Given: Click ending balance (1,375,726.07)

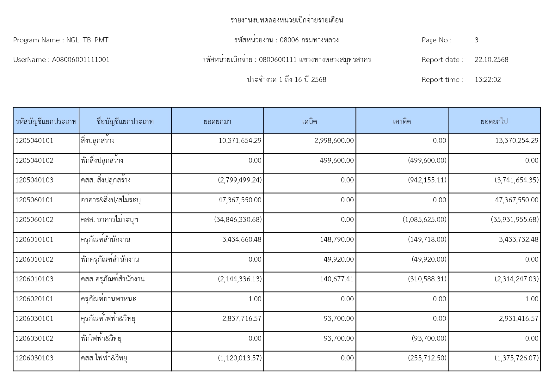Looking at the screenshot, I should pos(516,358).
